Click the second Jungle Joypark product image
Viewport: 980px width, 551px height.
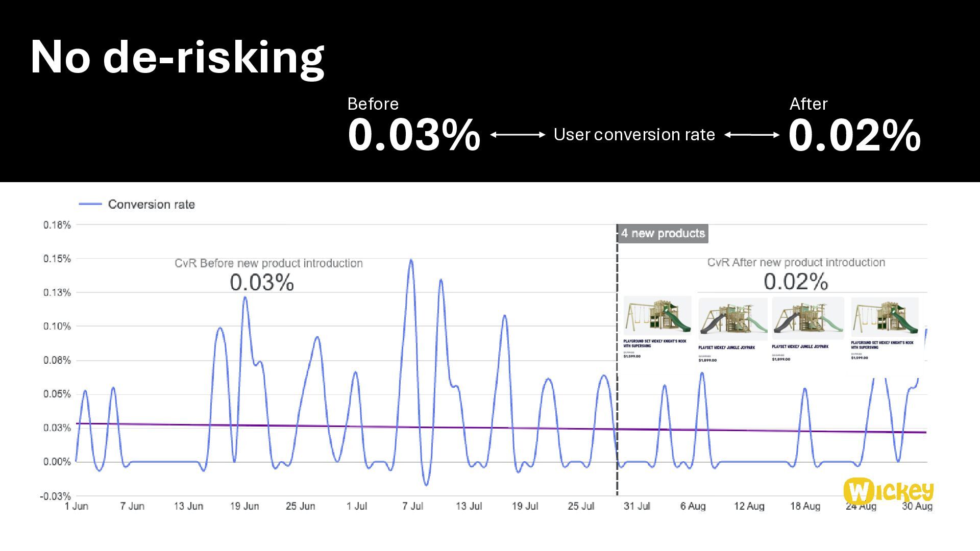pyautogui.click(x=732, y=318)
